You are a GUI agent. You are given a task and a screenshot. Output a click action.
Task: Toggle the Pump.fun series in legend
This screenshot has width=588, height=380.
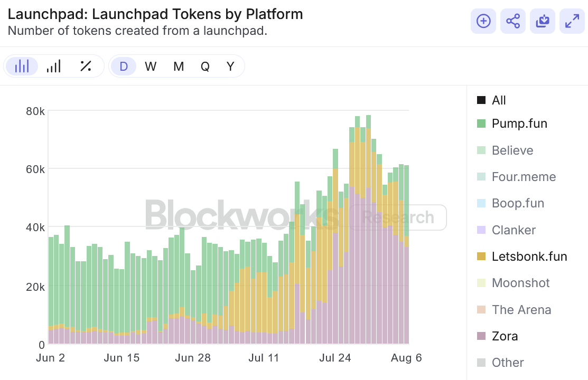click(x=519, y=123)
